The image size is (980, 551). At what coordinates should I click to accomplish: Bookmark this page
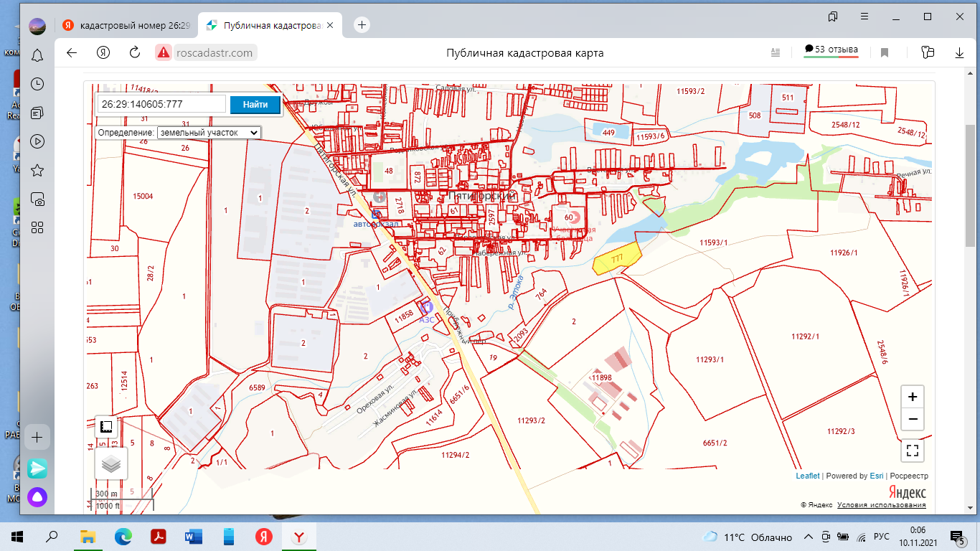885,53
